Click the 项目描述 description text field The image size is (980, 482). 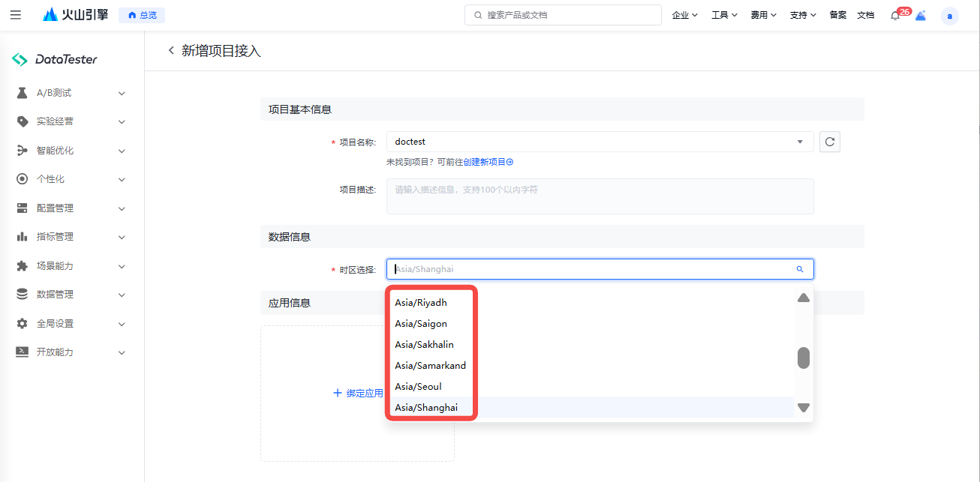[x=599, y=196]
